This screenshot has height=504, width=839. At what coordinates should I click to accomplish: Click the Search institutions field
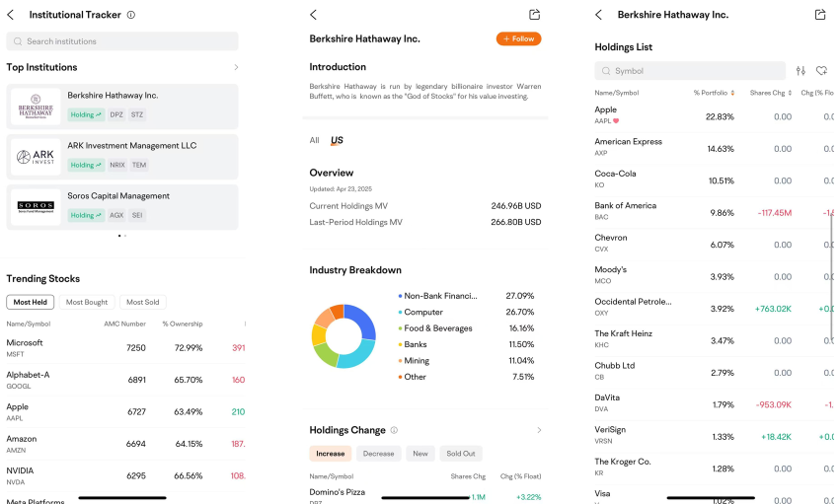click(122, 41)
